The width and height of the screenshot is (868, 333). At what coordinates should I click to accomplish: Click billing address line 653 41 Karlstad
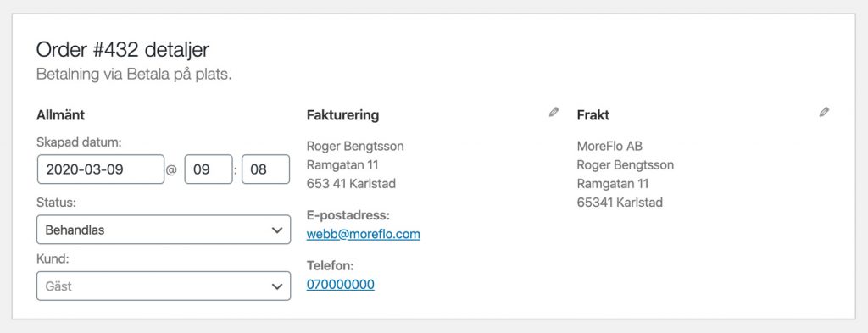tap(351, 184)
